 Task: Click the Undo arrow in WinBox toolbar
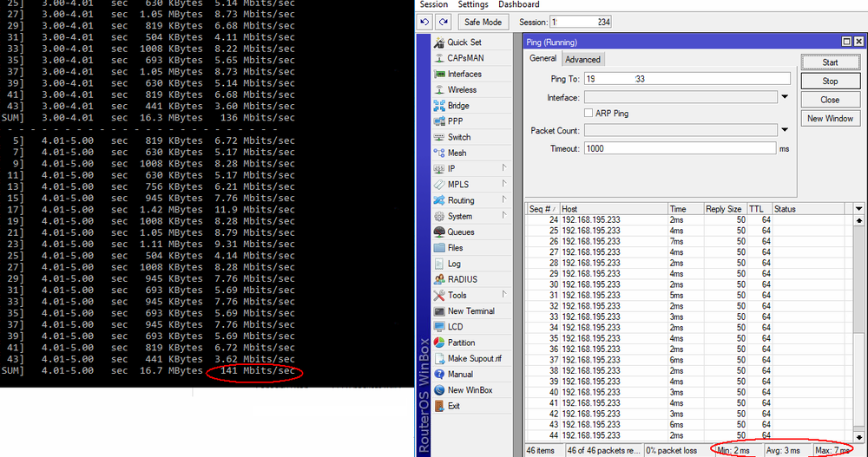pos(424,23)
